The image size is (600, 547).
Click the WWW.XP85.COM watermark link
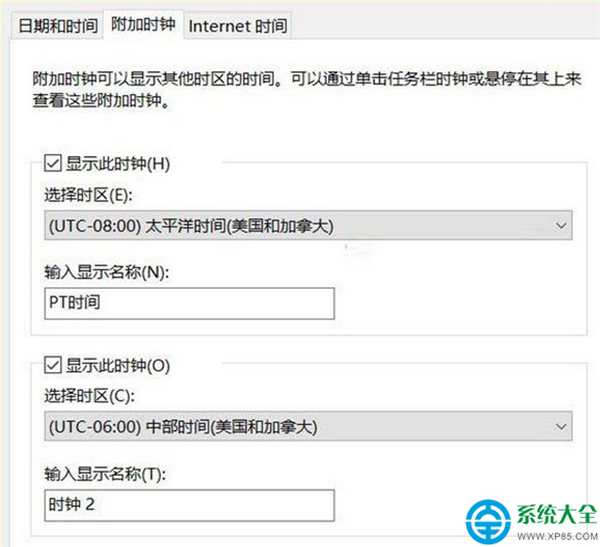pos(557,536)
